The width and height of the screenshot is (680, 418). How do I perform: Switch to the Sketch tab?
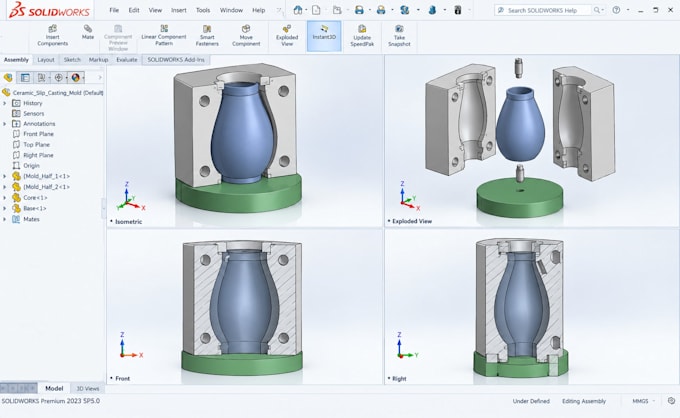tap(72, 60)
